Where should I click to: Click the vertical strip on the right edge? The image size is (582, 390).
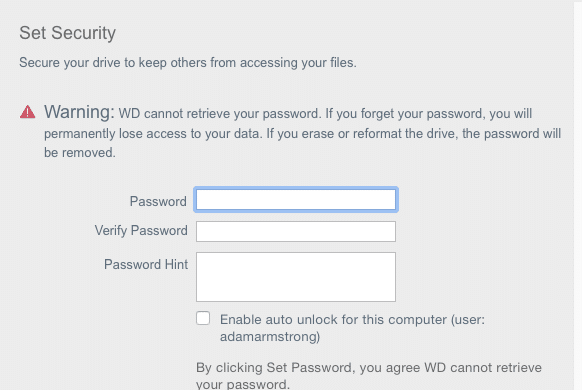pyautogui.click(x=578, y=195)
